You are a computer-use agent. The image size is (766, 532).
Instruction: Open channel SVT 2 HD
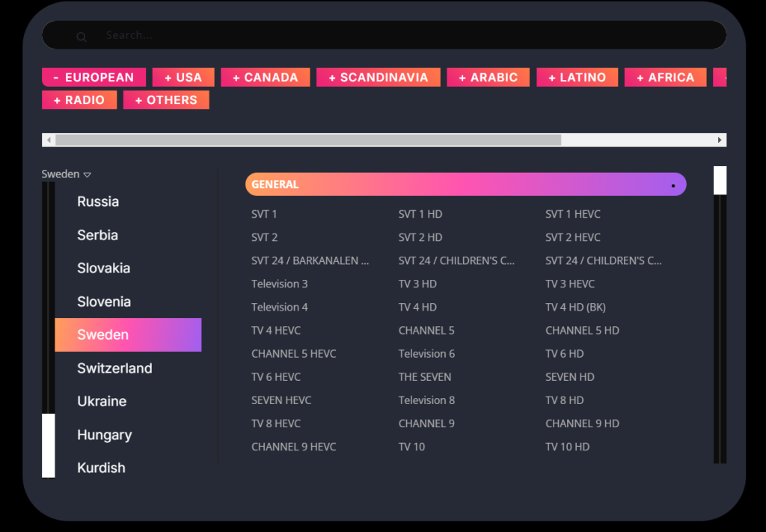[x=420, y=237]
